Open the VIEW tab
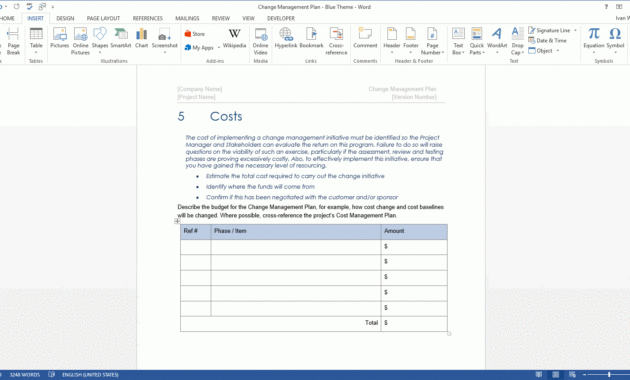The width and height of the screenshot is (630, 380). coord(248,18)
